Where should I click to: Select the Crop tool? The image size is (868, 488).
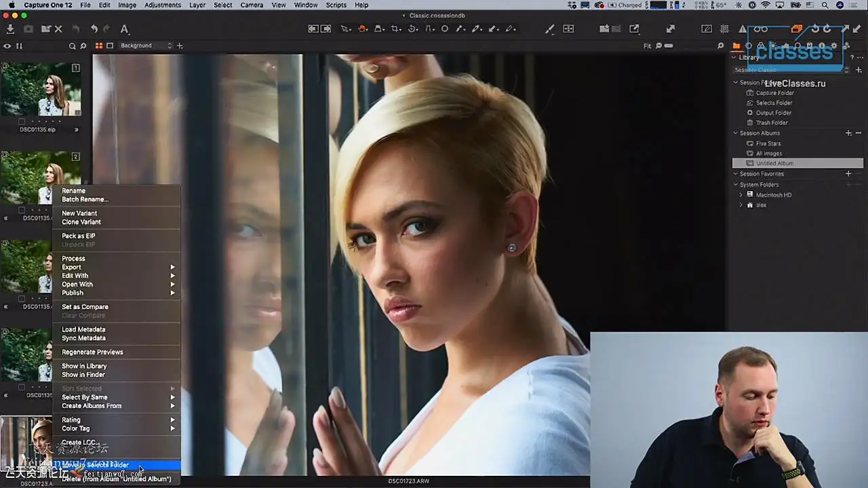point(395,29)
